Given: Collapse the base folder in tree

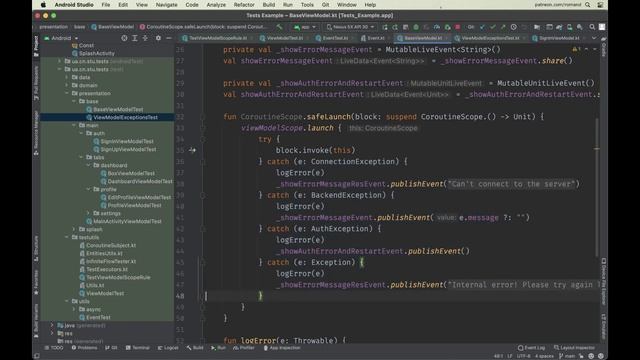Looking at the screenshot, I should tap(74, 101).
